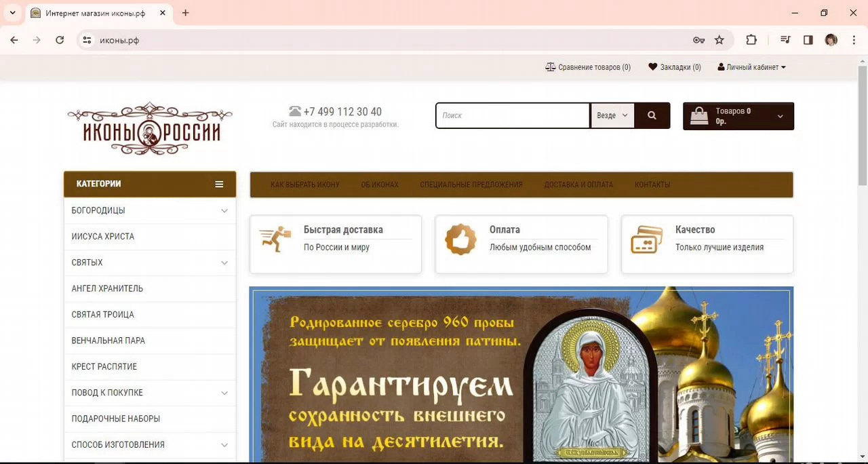Go back to previous page
The width and height of the screenshot is (868, 464).
(14, 40)
